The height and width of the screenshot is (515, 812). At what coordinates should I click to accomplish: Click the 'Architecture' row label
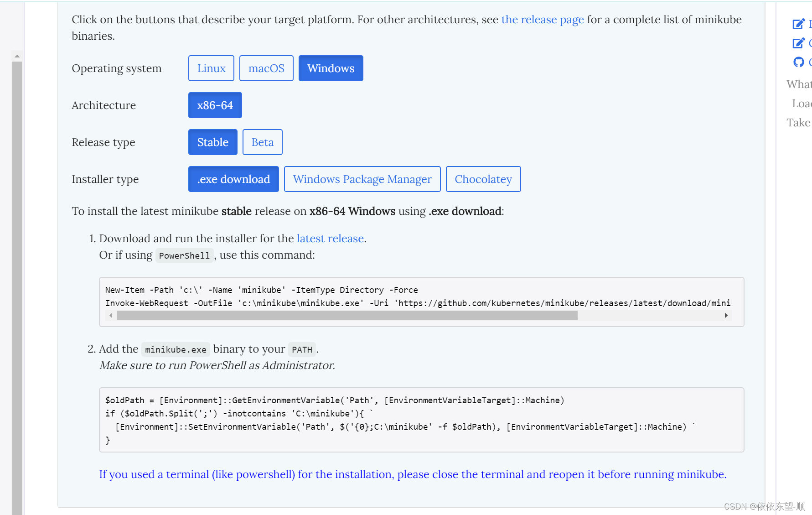point(104,105)
